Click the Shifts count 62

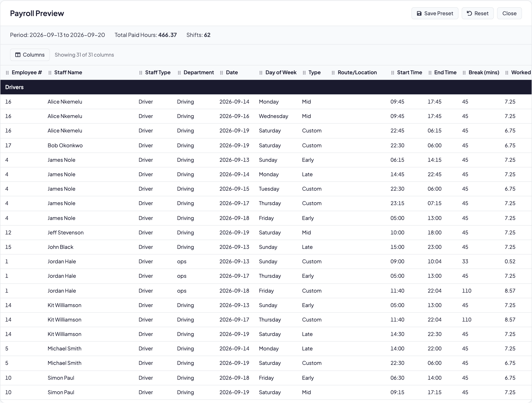tap(207, 35)
